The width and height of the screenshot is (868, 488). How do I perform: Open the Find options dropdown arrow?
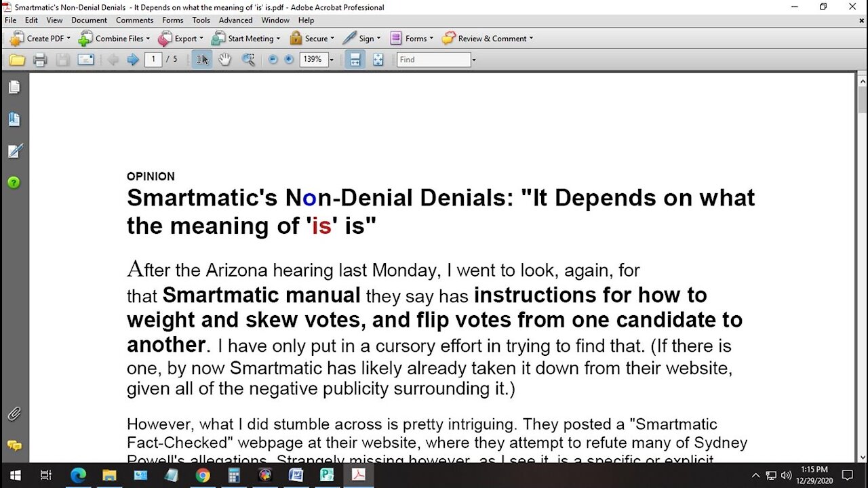click(x=474, y=60)
